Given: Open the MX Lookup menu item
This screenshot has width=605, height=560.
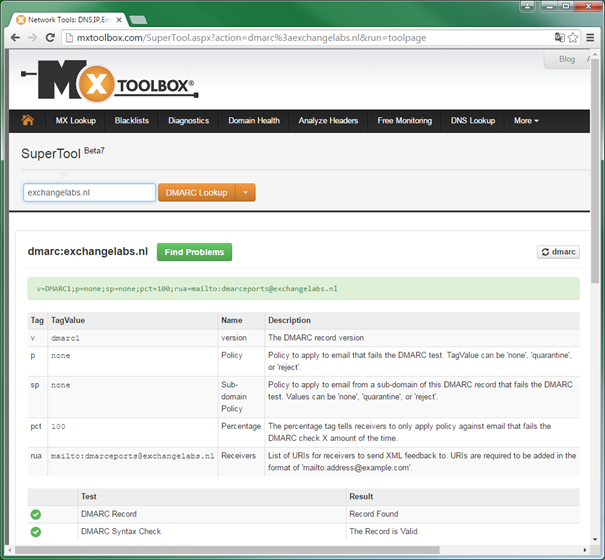Looking at the screenshot, I should pyautogui.click(x=76, y=121).
